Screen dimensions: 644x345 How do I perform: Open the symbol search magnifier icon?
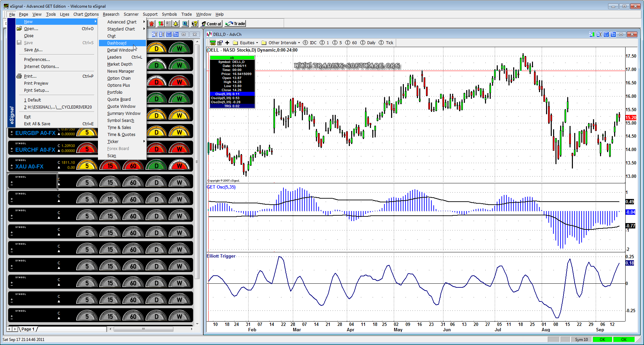[185, 24]
